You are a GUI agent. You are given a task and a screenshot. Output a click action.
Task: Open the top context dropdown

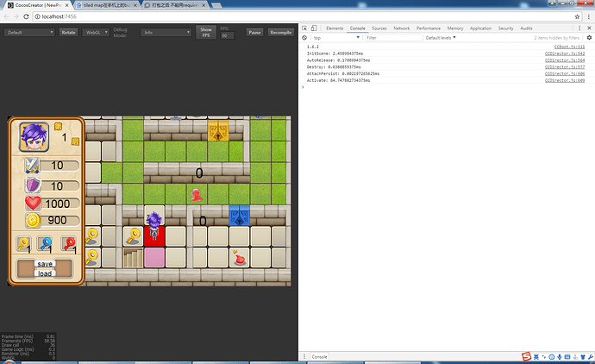point(336,38)
